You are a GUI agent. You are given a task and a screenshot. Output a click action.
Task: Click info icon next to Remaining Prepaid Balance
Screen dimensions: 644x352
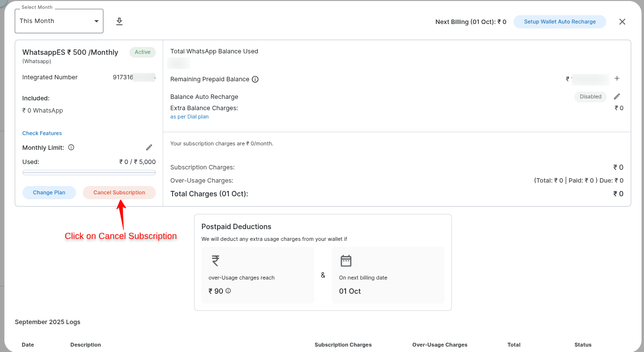coord(255,79)
